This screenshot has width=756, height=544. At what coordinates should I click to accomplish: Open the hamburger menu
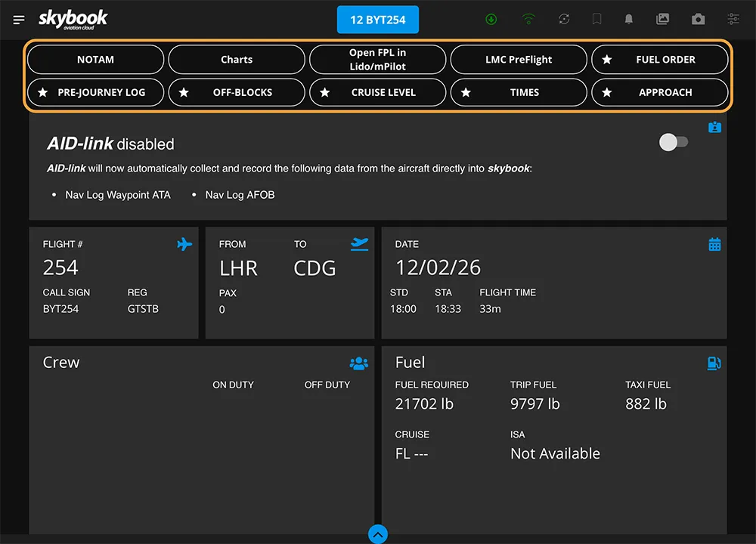[19, 20]
